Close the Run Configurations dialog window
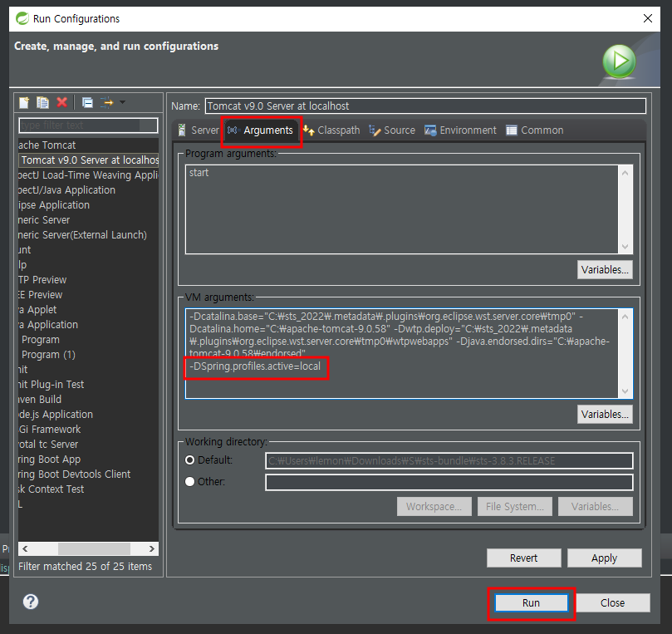The width and height of the screenshot is (672, 634). pos(648,18)
